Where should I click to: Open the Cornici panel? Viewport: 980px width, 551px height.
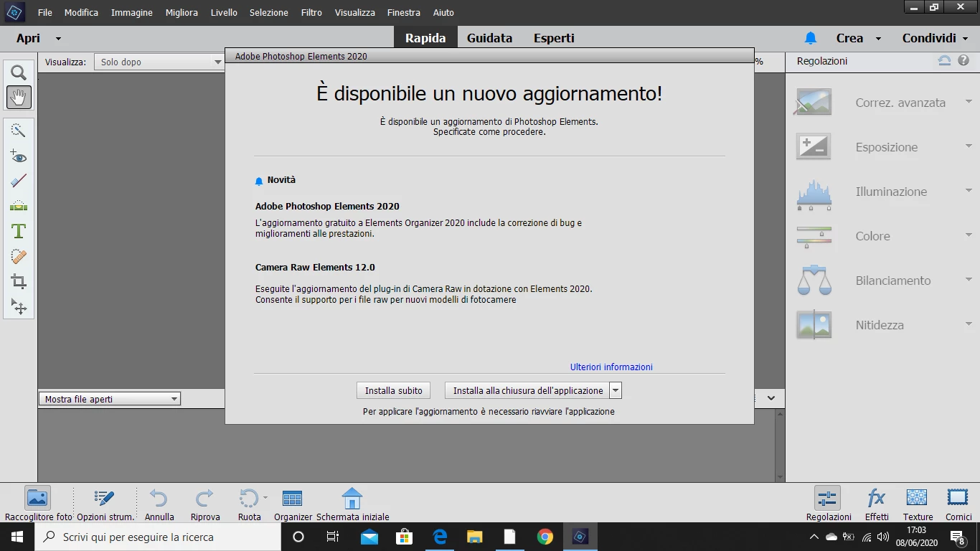pos(958,504)
